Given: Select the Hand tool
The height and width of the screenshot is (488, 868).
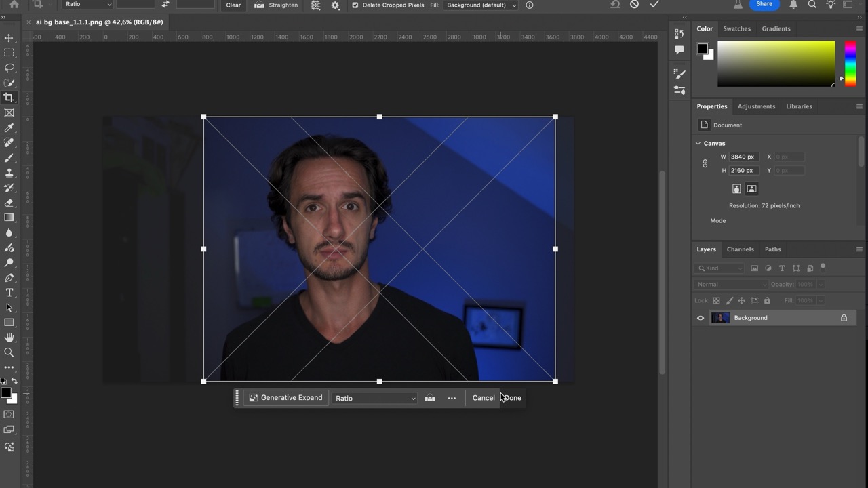Looking at the screenshot, I should point(9,338).
